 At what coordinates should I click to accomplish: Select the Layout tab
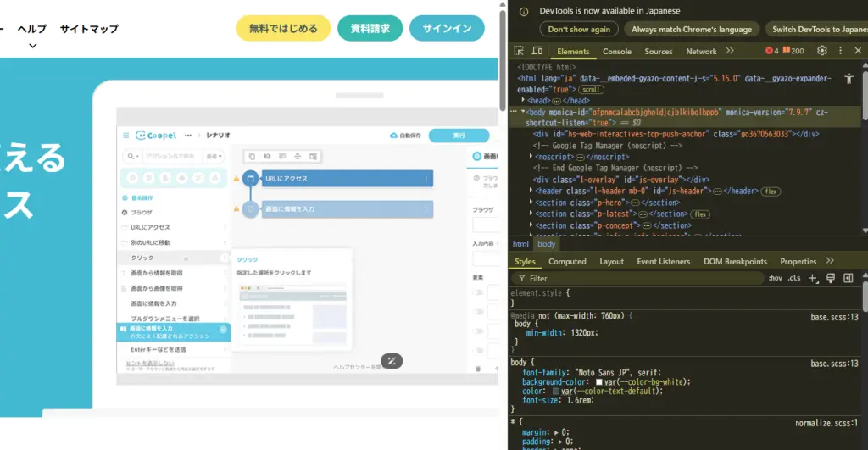coord(611,261)
